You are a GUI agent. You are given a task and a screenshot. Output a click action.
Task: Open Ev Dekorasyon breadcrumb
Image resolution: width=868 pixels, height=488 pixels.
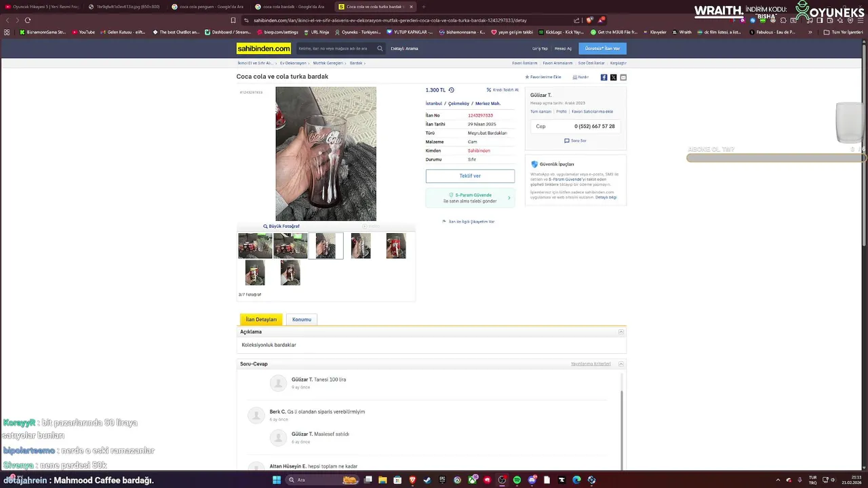coord(293,63)
